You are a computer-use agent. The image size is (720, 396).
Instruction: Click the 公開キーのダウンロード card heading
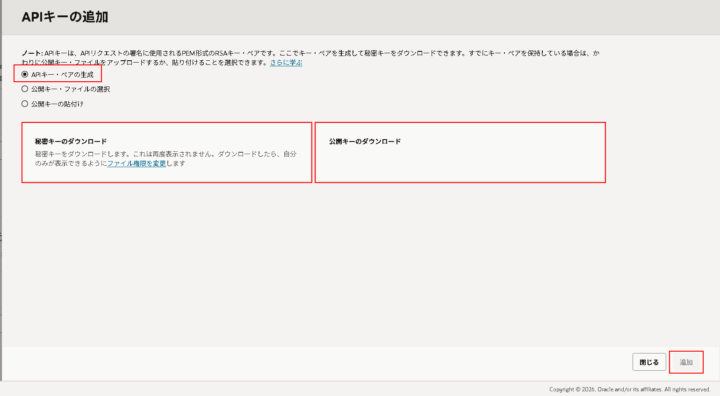tap(365, 141)
